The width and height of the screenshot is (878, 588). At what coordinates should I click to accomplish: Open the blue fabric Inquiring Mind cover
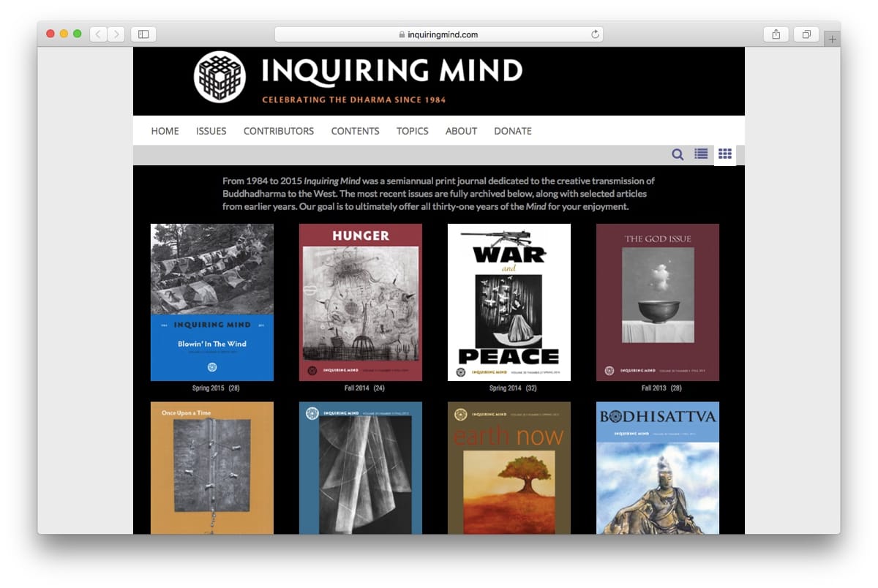click(361, 467)
